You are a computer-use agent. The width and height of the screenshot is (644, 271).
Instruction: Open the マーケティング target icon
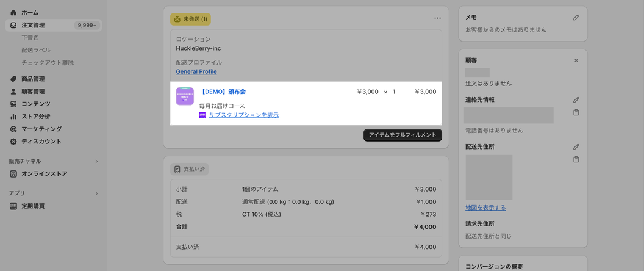click(13, 129)
